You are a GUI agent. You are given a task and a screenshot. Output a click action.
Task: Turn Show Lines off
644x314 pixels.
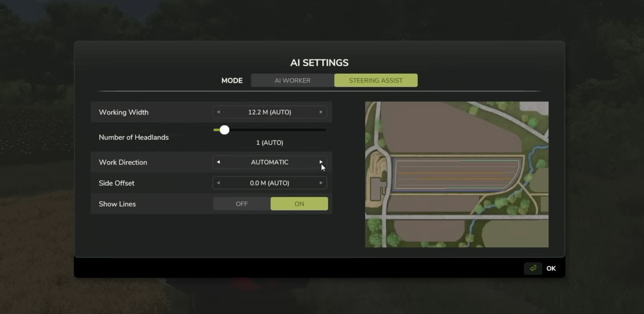242,204
